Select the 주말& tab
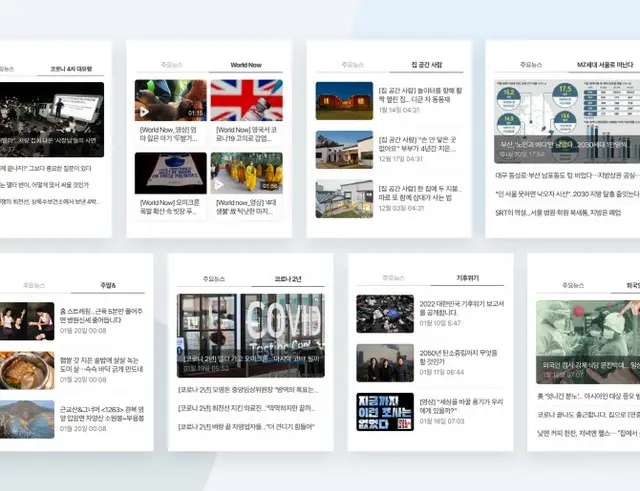 click(x=108, y=285)
